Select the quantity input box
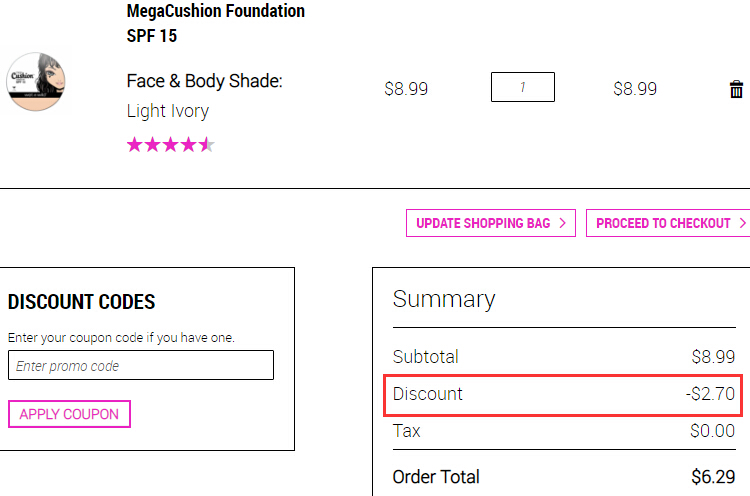The image size is (750, 496). [523, 87]
